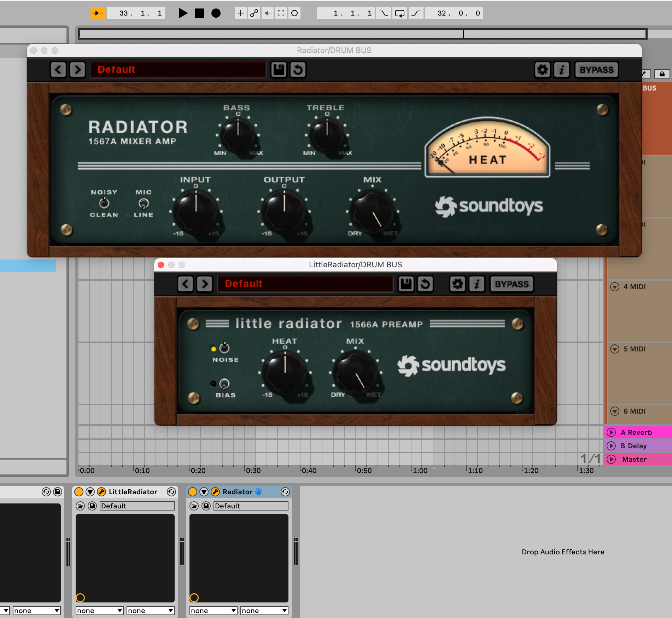The width and height of the screenshot is (672, 618).
Task: Click the HEAT VU meter on Radiator
Action: [487, 148]
